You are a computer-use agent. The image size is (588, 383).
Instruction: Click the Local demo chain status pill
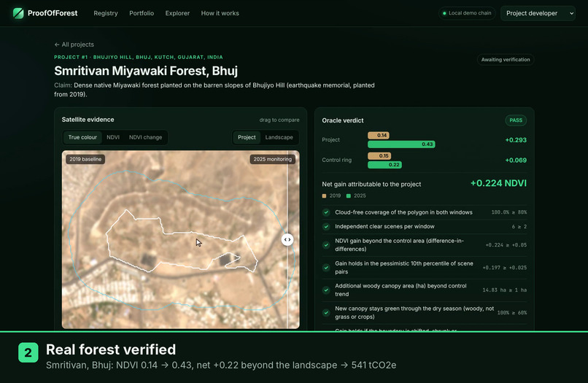click(x=467, y=13)
